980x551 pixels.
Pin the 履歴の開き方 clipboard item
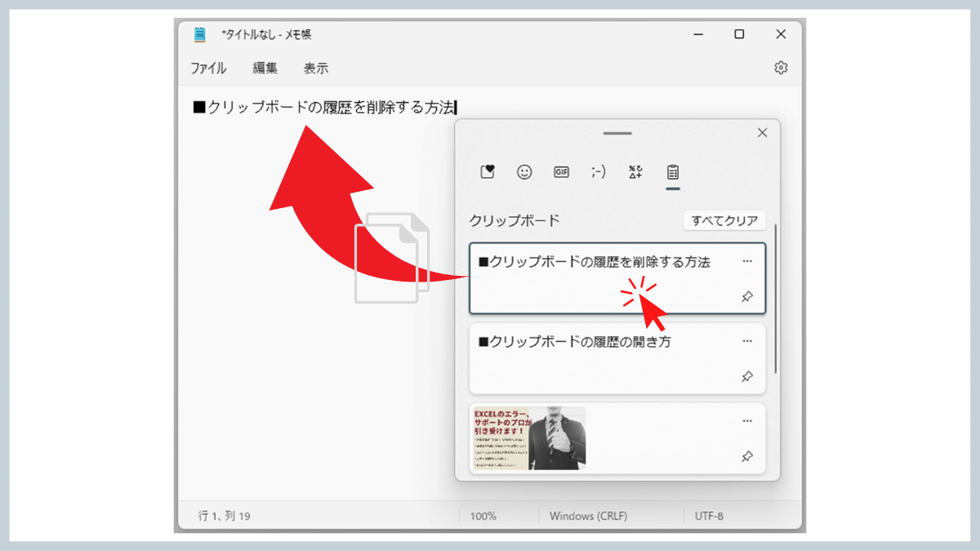click(x=746, y=376)
